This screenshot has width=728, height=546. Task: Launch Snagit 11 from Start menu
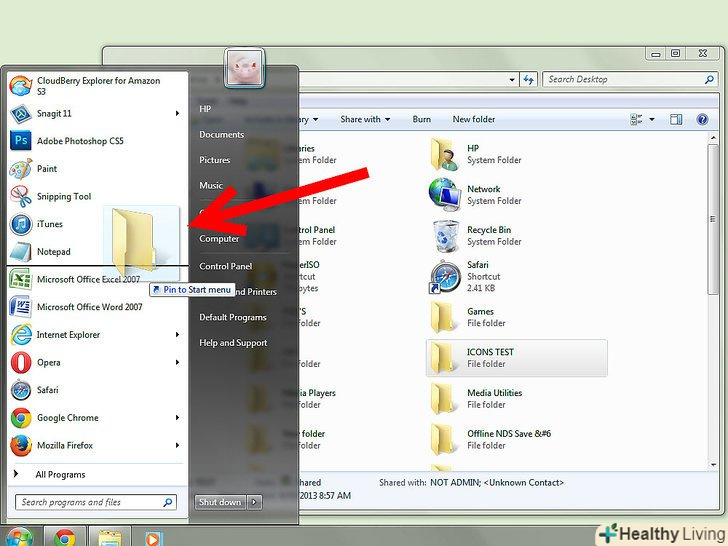click(98, 113)
